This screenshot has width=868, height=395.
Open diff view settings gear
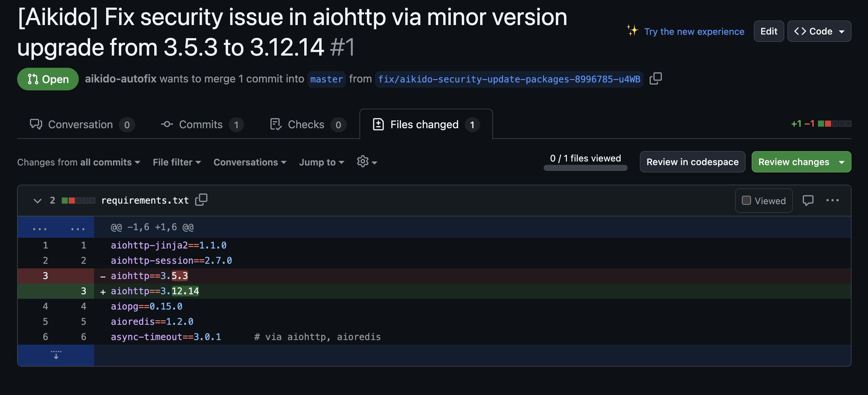coord(363,162)
